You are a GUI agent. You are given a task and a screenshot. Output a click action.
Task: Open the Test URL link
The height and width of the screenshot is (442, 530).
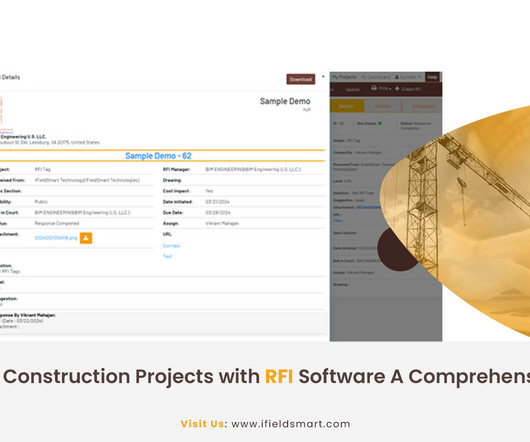coord(167,256)
